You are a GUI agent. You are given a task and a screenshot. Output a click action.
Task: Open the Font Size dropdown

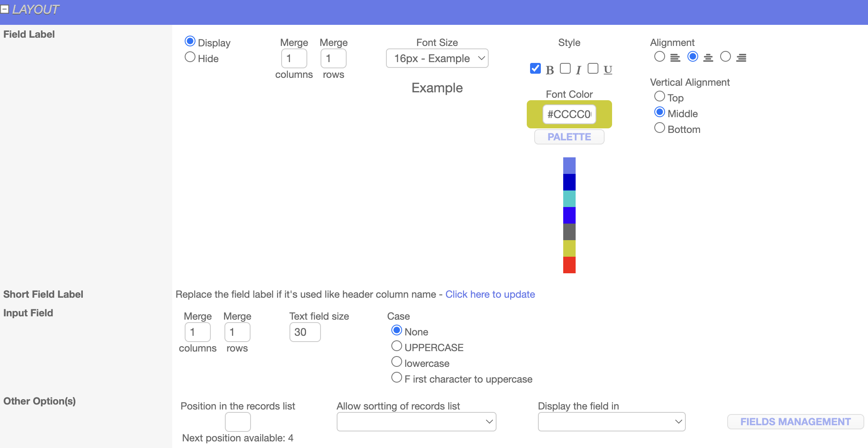pos(437,58)
